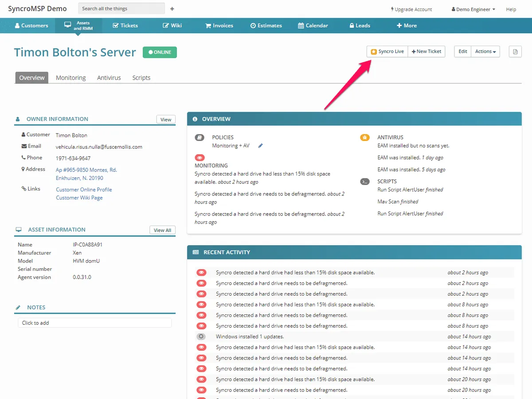This screenshot has height=399, width=532.
Task: Launch Syncro Live session
Action: (387, 51)
